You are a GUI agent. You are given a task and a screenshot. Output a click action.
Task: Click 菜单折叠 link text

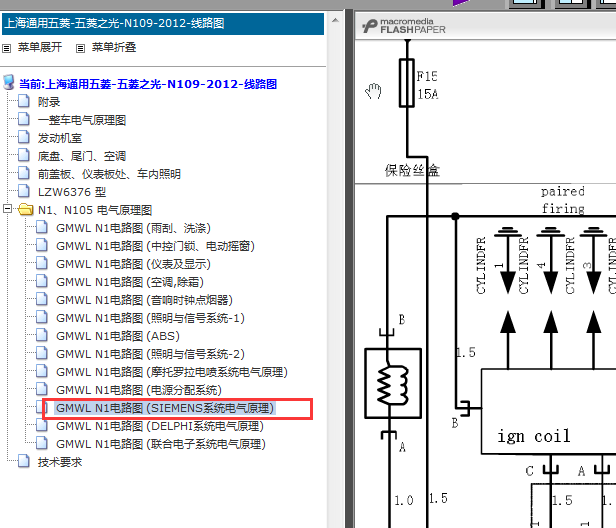click(x=114, y=48)
